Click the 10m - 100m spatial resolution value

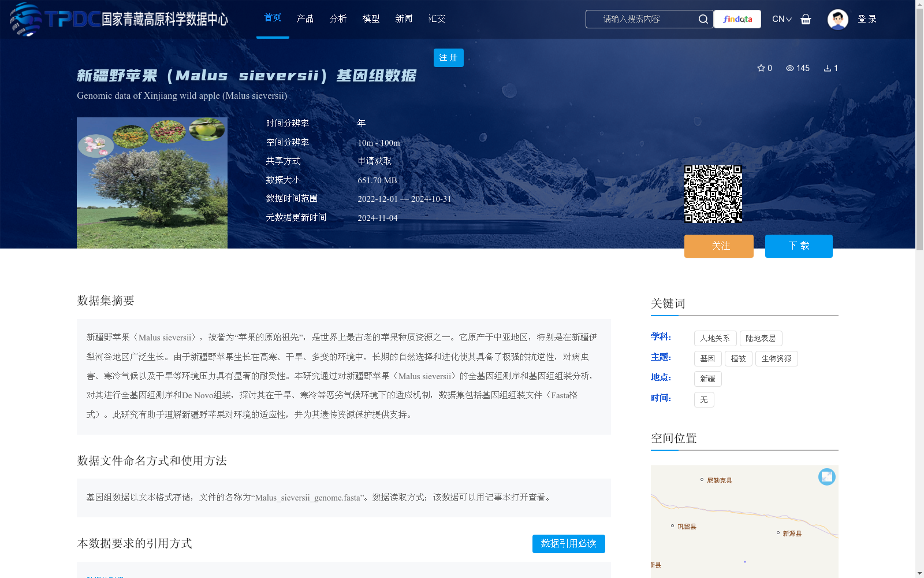click(x=379, y=143)
